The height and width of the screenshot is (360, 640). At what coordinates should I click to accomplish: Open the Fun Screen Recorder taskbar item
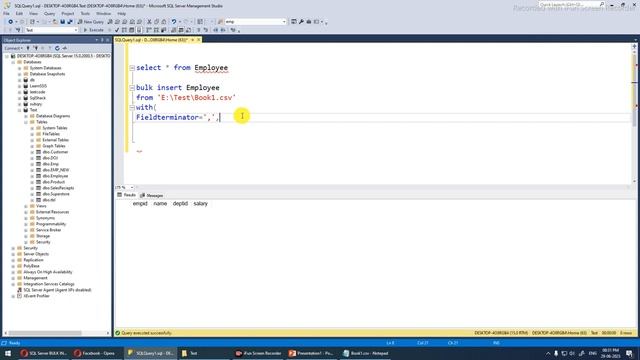258,353
